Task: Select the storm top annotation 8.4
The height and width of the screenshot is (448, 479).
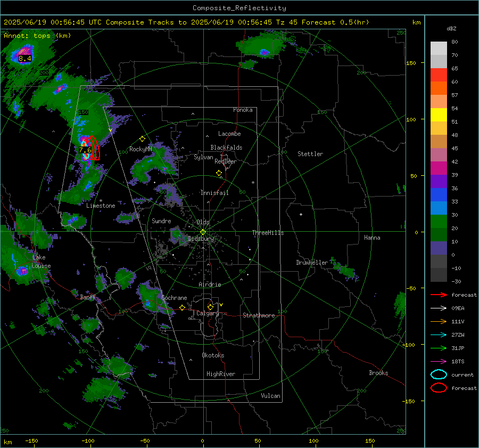Action: (x=24, y=59)
